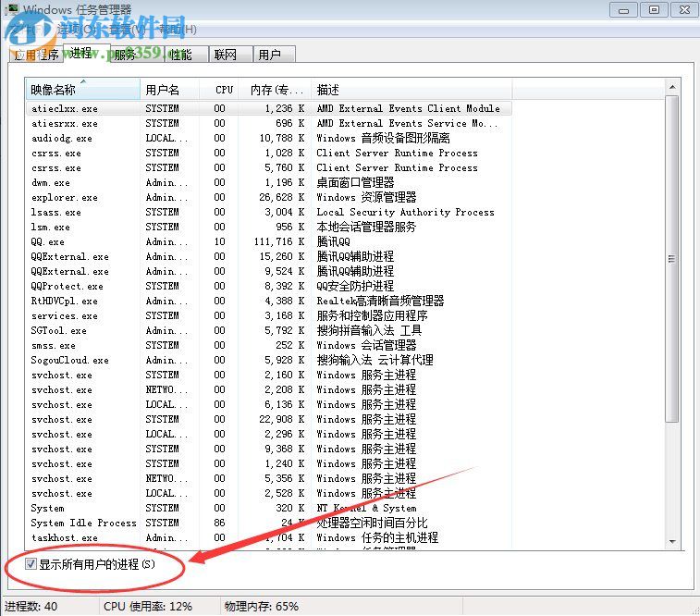Select the taskhost.exe process
This screenshot has height=616, width=700.
point(269,537)
